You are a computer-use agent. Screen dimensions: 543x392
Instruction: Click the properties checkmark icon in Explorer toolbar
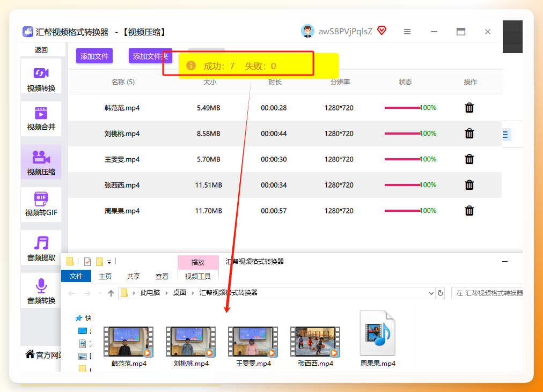87,262
